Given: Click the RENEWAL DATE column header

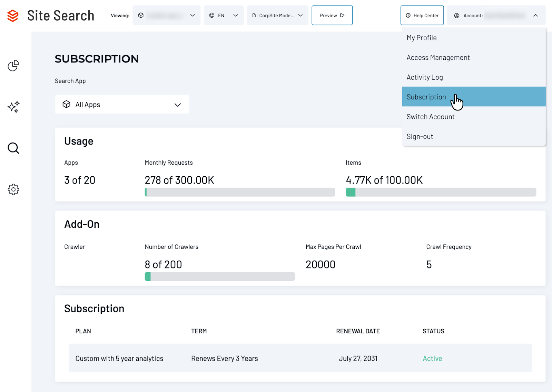Looking at the screenshot, I should point(358,331).
